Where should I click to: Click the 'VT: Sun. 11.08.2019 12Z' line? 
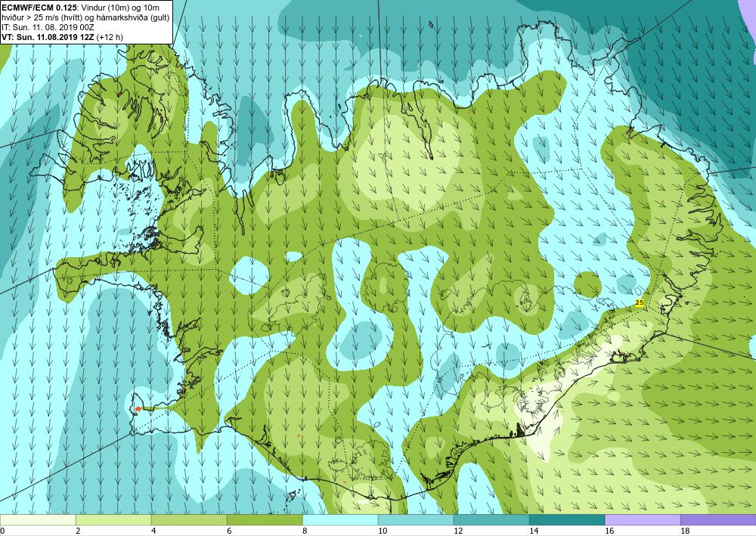click(48, 37)
